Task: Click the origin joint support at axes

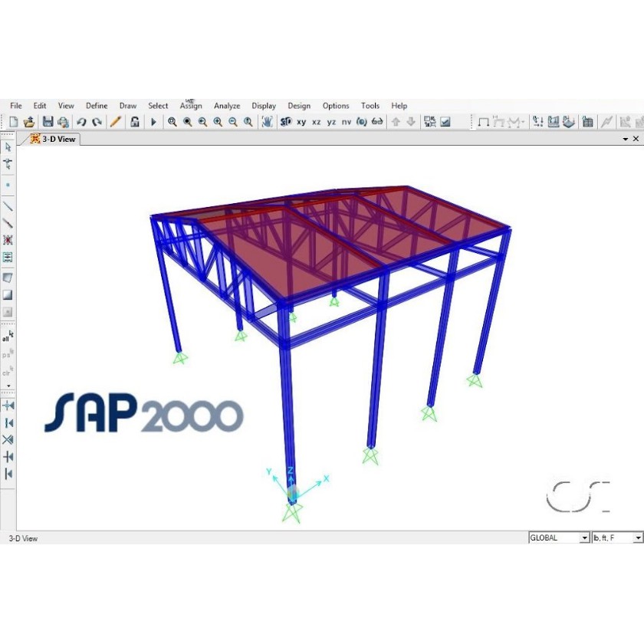Action: click(292, 498)
